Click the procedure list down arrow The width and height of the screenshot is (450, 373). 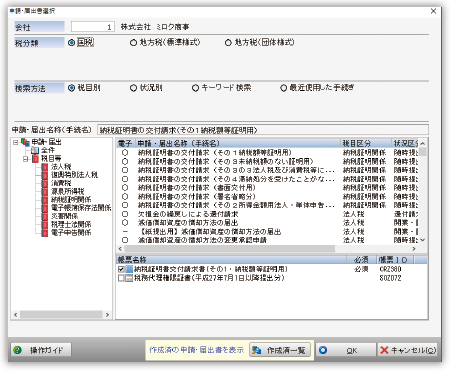[423, 240]
